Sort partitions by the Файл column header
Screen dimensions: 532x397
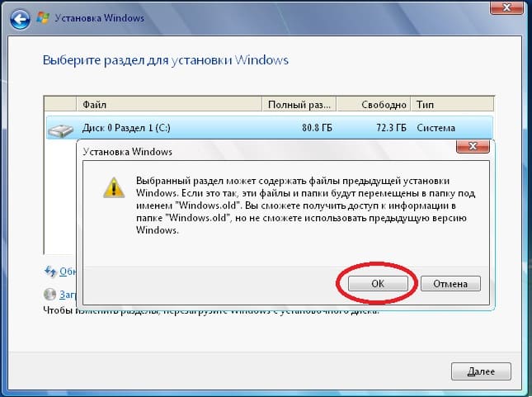[x=169, y=106]
